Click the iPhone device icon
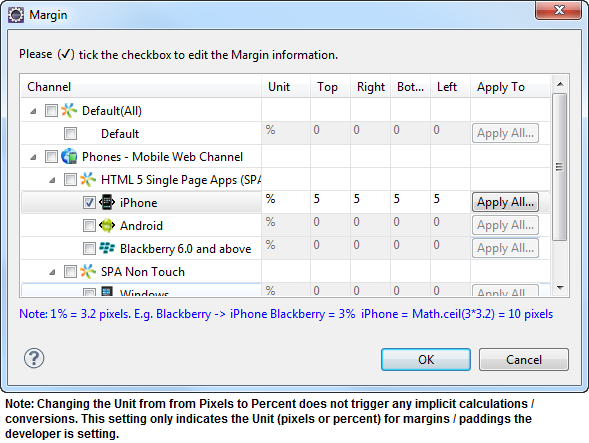The width and height of the screenshot is (589, 443). [x=107, y=202]
